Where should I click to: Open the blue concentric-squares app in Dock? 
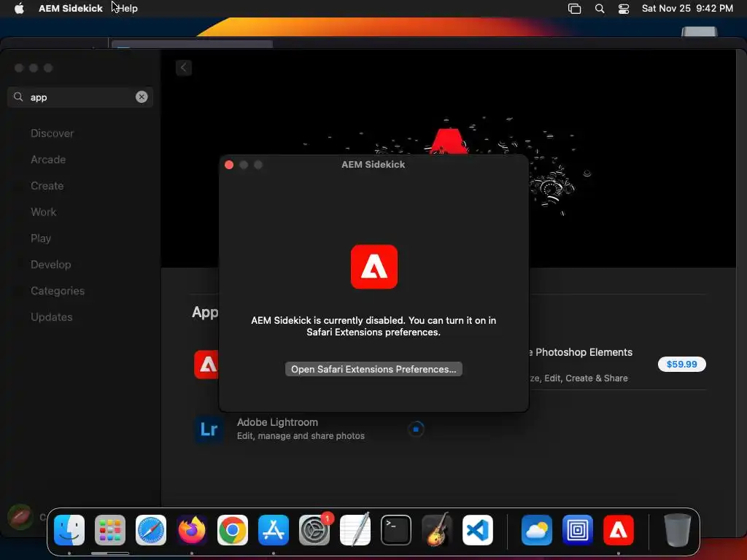pos(578,530)
